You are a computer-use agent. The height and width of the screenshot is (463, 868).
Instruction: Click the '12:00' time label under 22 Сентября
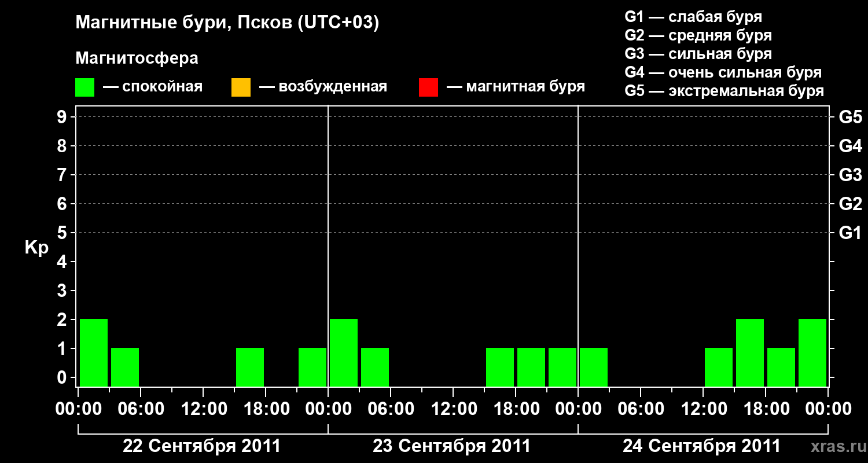(203, 409)
